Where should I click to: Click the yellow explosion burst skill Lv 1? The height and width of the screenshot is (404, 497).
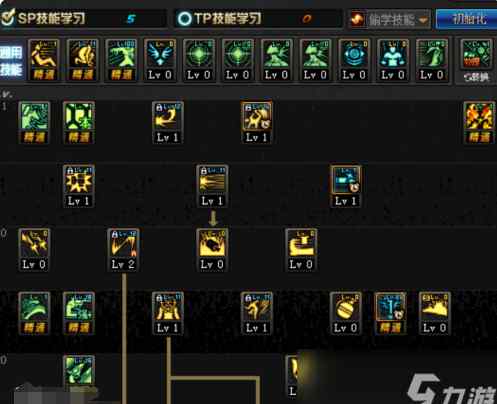pyautogui.click(x=79, y=186)
